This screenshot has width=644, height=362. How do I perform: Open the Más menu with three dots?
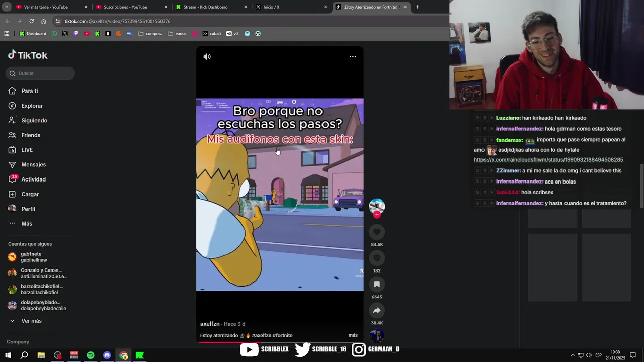click(26, 224)
